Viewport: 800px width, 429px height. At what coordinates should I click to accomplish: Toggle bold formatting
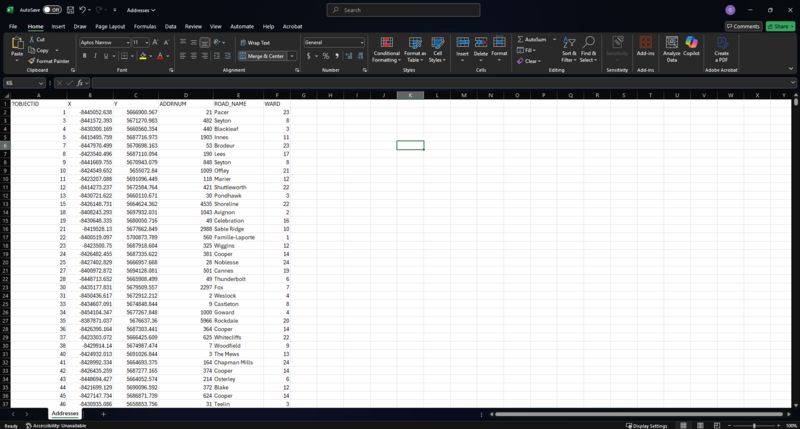click(x=83, y=56)
